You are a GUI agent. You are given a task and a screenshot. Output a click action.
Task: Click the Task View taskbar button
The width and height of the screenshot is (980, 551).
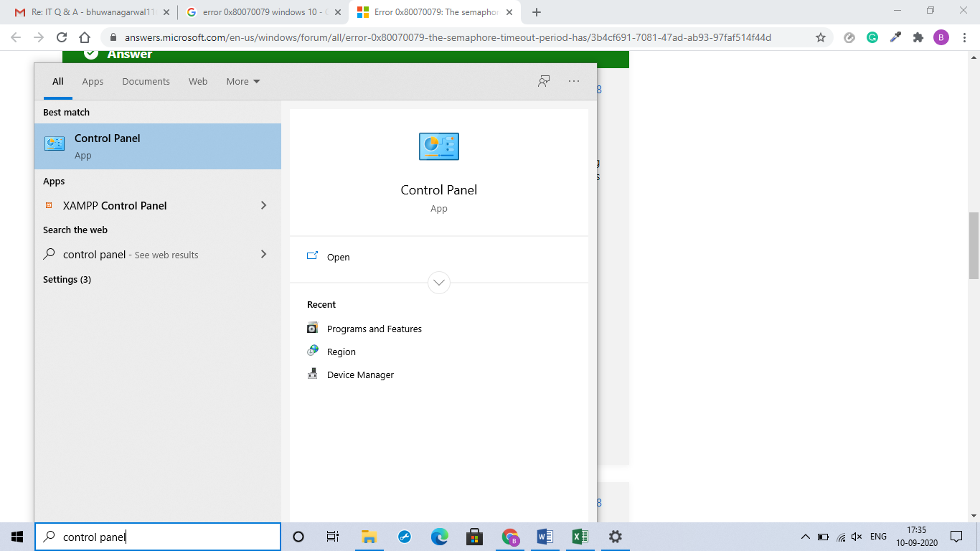pyautogui.click(x=333, y=537)
